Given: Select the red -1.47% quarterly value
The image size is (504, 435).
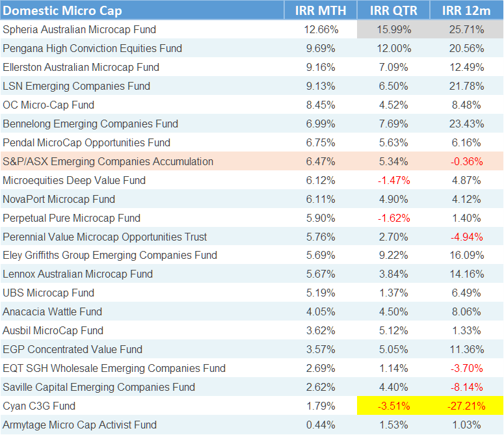Looking at the screenshot, I should pyautogui.click(x=393, y=180).
